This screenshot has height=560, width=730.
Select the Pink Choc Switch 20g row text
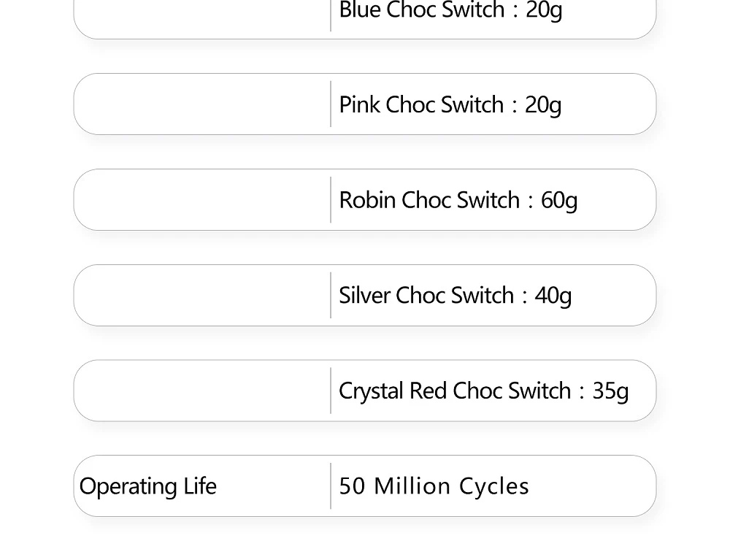(x=450, y=104)
